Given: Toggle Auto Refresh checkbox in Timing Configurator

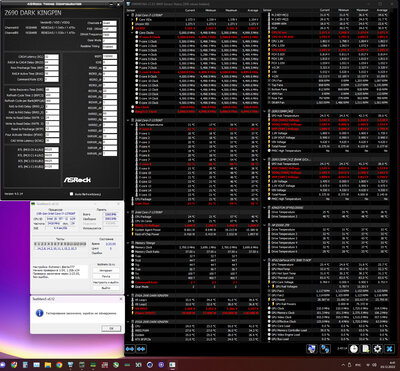Looking at the screenshot, I should tap(71, 194).
